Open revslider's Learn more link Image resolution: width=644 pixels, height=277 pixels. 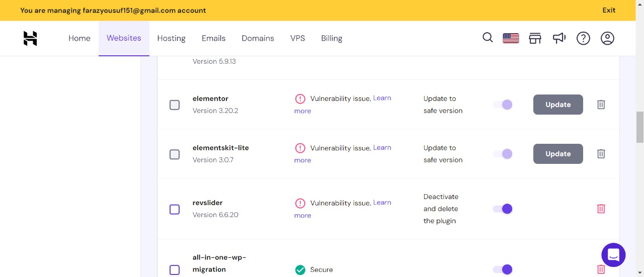382,202
